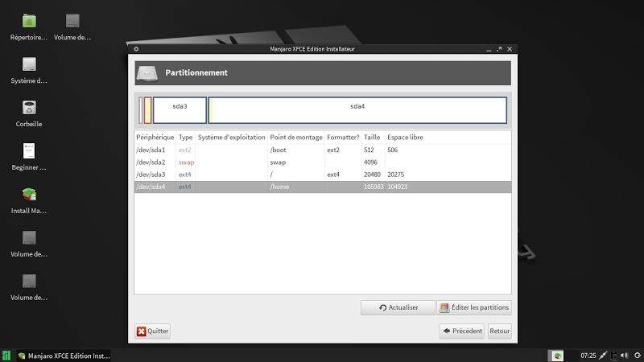The height and width of the screenshot is (362, 644).
Task: Click the 20480 size cell
Action: (x=372, y=175)
